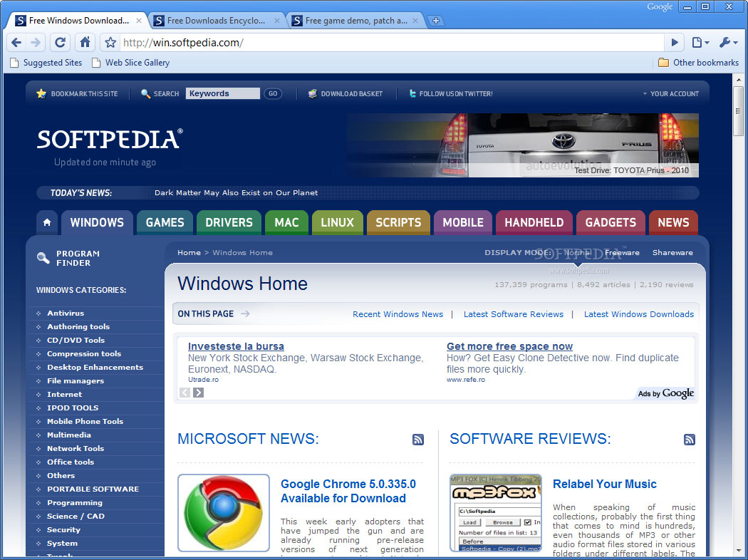Image resolution: width=748 pixels, height=560 pixels.
Task: Click the Bookmark This Site star
Action: click(41, 93)
